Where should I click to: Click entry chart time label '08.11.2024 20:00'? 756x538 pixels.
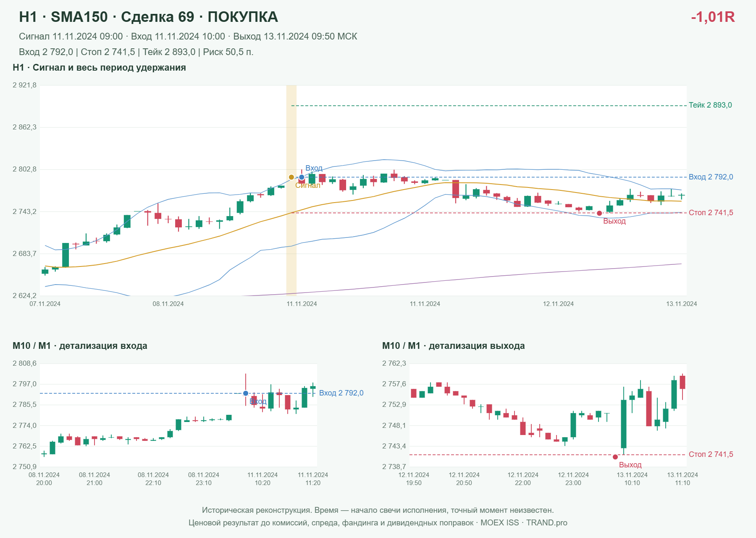[44, 479]
